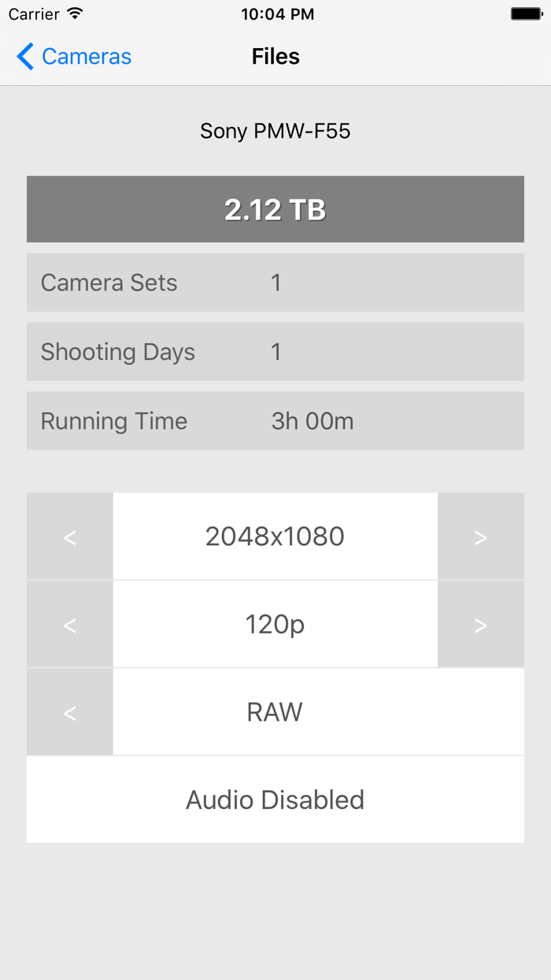Viewport: 551px width, 980px height.
Task: Click the right arrow beside 2048x1080 resolution
Action: coord(481,536)
